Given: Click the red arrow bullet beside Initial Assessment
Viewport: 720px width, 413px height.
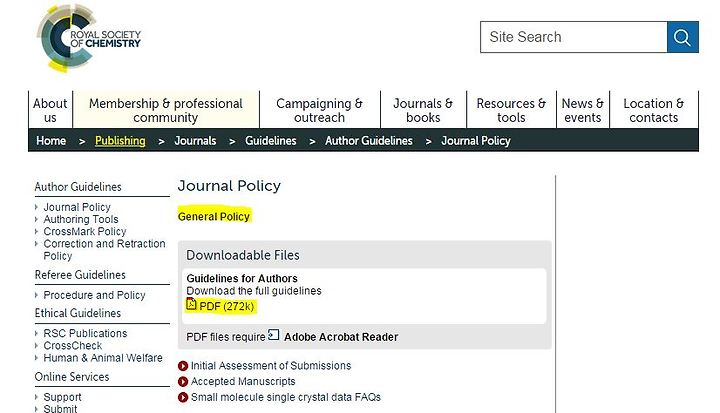Looking at the screenshot, I should pos(183,366).
